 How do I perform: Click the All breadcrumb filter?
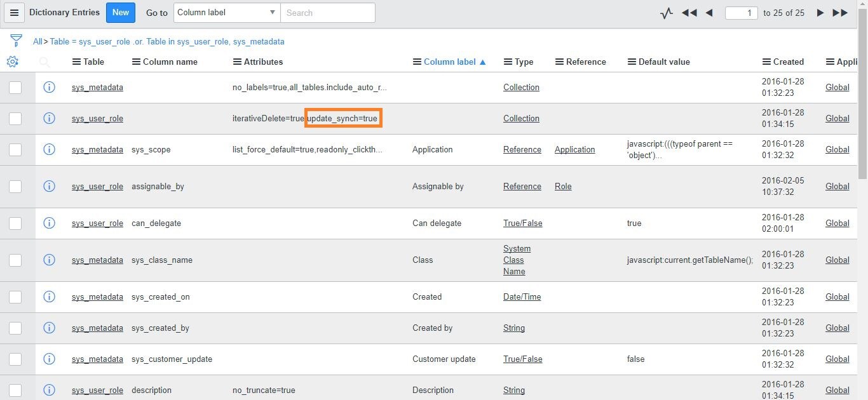coord(37,41)
